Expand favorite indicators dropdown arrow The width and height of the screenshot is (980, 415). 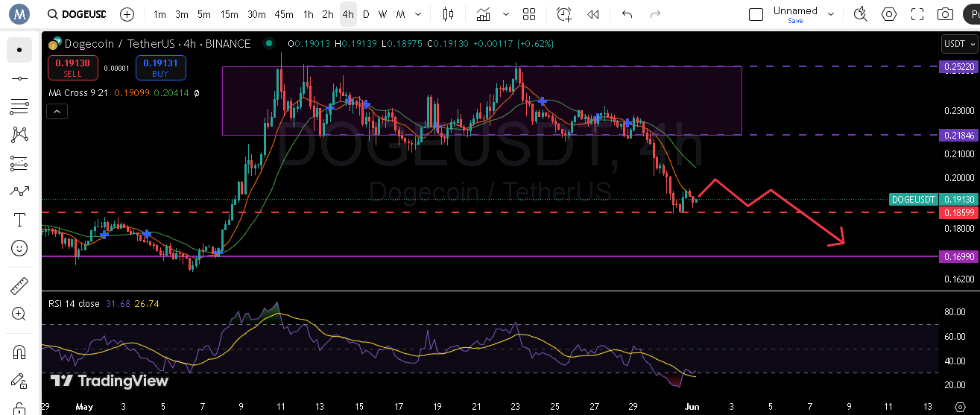[507, 14]
